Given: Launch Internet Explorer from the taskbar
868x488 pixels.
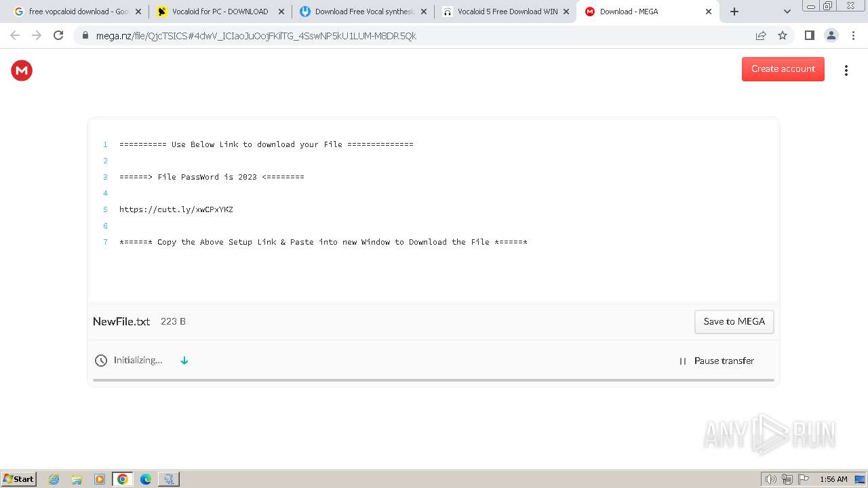Looking at the screenshot, I should (x=54, y=479).
